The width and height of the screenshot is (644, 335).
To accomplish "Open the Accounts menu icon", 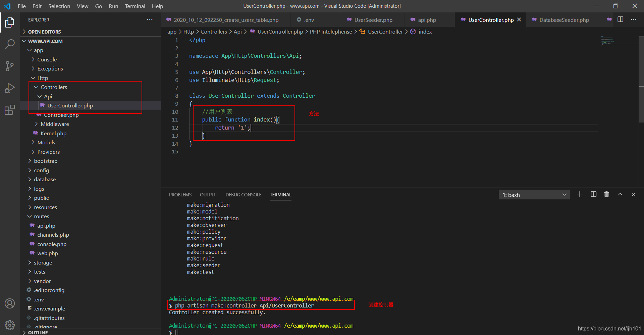I will click(10, 303).
